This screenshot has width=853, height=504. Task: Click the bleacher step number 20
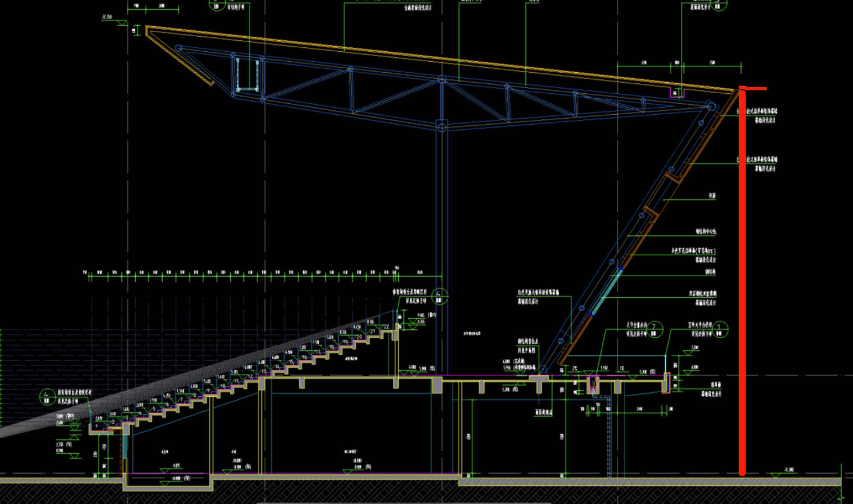pyautogui.click(x=359, y=337)
